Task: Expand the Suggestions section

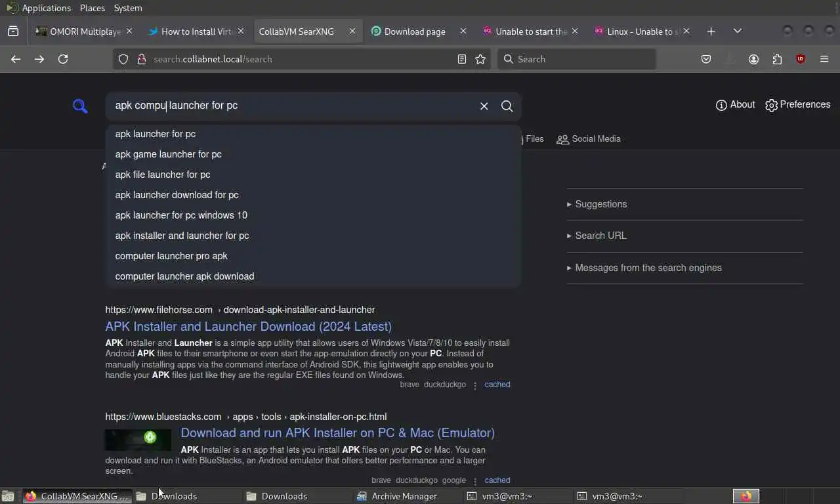Action: tap(597, 204)
